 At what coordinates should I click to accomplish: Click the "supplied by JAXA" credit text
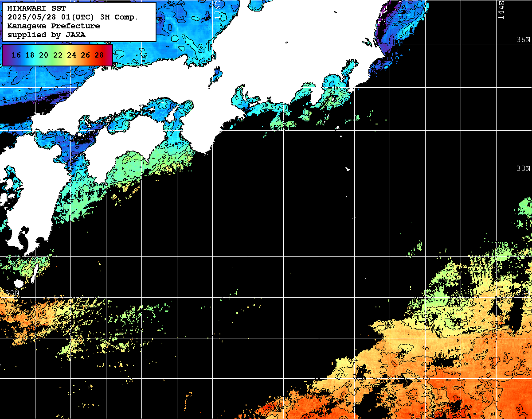tap(47, 35)
